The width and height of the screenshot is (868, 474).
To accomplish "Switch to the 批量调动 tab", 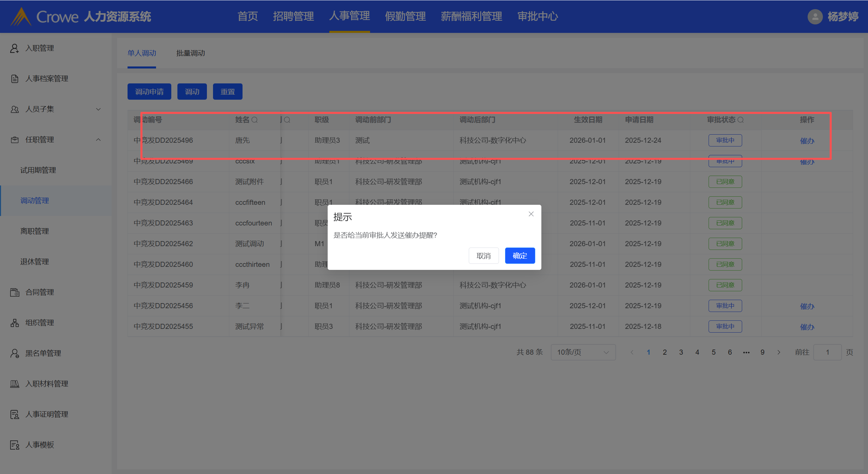I will click(191, 53).
